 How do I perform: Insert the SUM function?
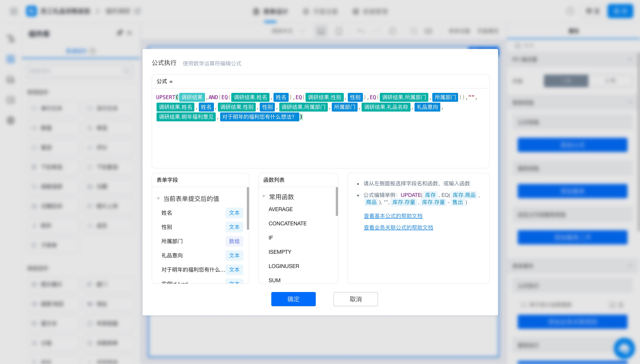pos(274,280)
